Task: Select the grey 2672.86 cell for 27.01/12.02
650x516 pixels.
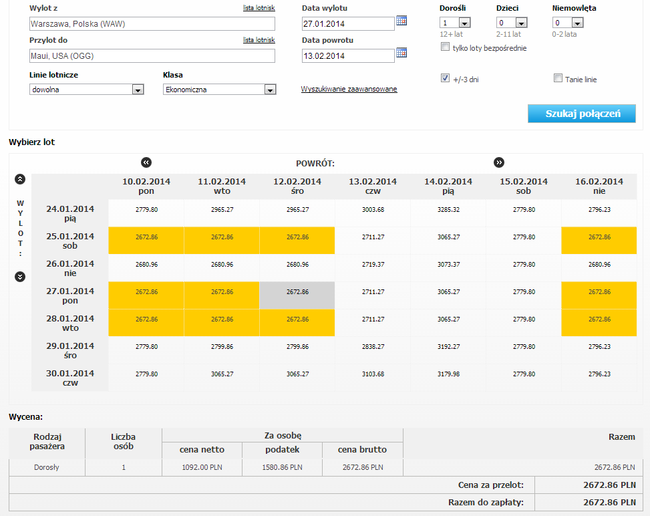Action: [297, 296]
